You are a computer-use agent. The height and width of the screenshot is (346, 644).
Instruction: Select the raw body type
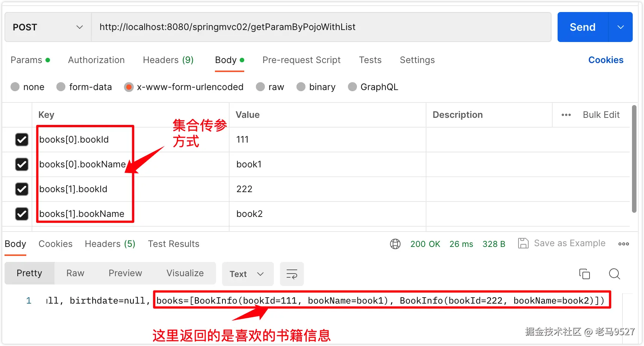260,87
